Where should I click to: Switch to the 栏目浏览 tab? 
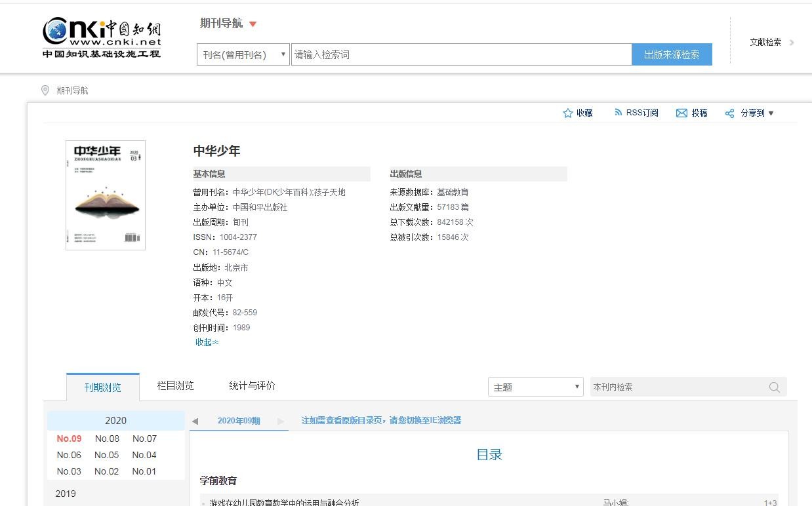tap(176, 385)
